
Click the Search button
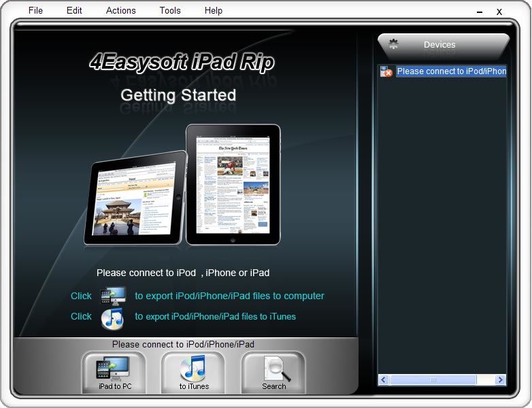click(x=273, y=373)
